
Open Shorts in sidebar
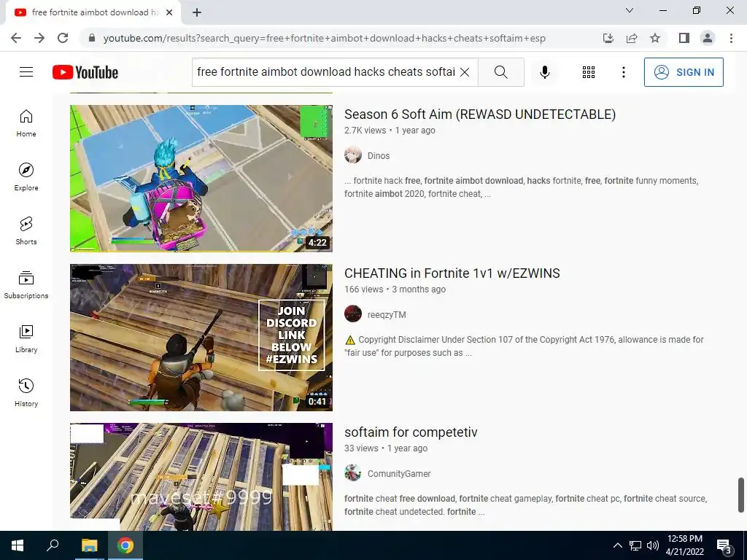[x=26, y=231]
